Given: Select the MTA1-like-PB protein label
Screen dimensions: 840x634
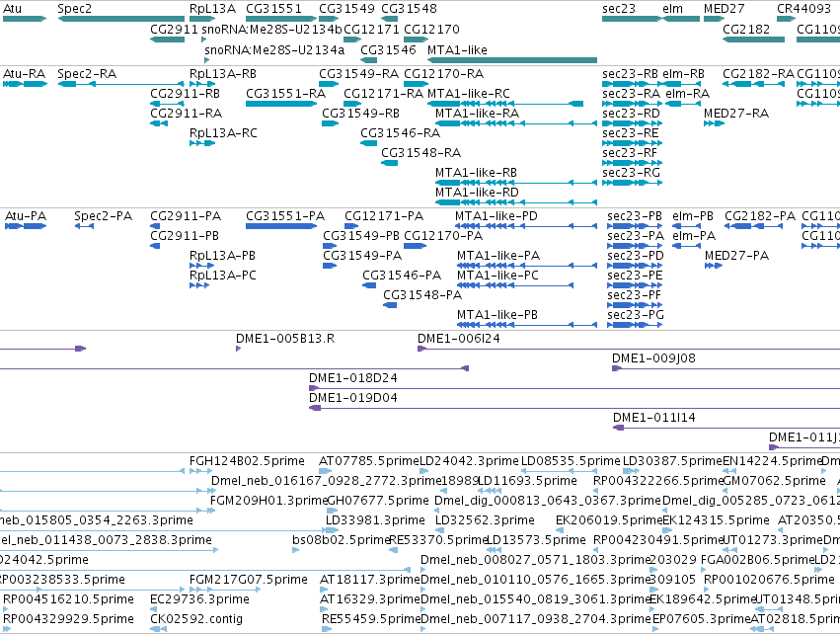Looking at the screenshot, I should [x=497, y=315].
